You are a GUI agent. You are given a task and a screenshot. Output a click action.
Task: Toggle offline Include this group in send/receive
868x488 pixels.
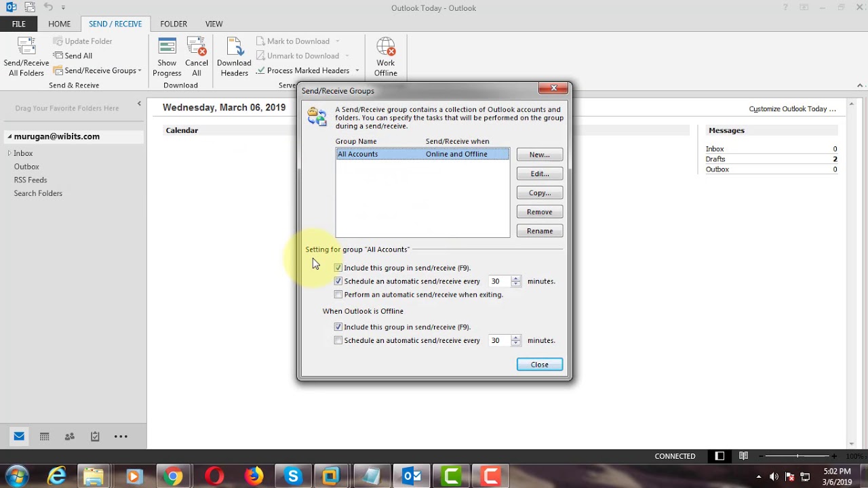click(x=338, y=327)
